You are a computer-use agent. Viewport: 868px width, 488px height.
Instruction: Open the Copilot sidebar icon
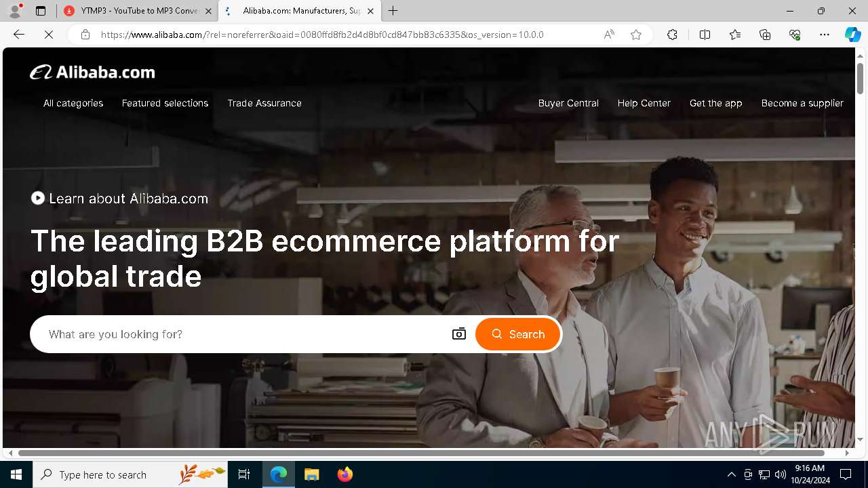pyautogui.click(x=852, y=35)
